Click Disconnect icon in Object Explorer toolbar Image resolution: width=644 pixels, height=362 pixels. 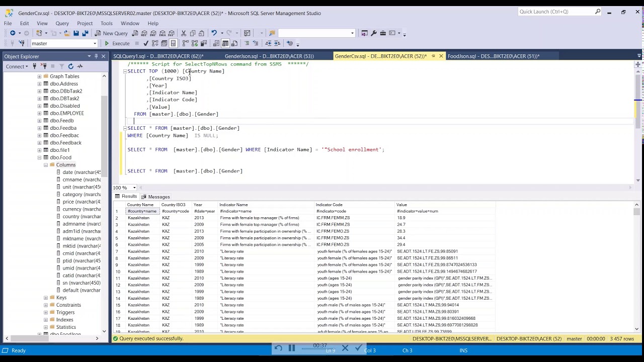(43, 66)
